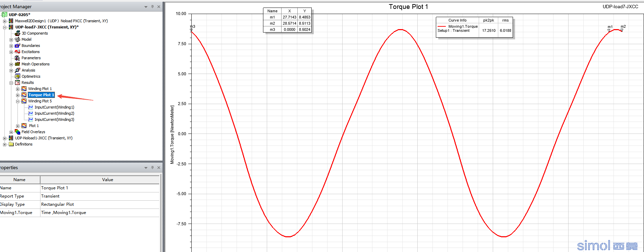Screen dimensions: 644x252
Task: Click the Analysis node icon
Action: tap(17, 70)
